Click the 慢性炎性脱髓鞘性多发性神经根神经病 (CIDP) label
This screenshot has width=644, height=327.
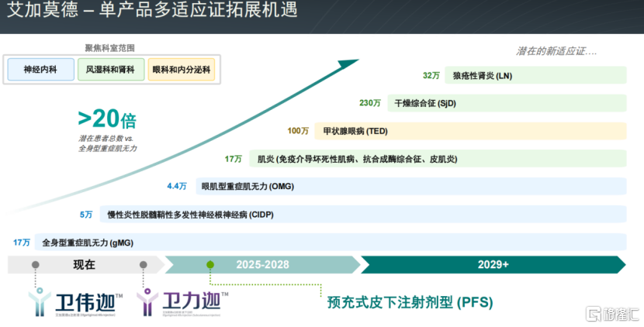click(x=191, y=215)
